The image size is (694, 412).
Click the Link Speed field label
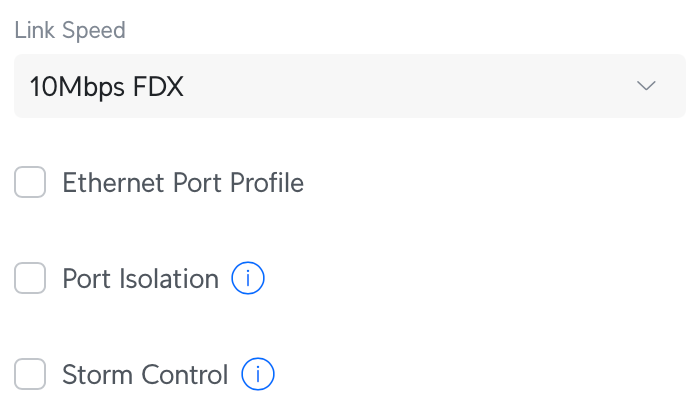(x=70, y=30)
